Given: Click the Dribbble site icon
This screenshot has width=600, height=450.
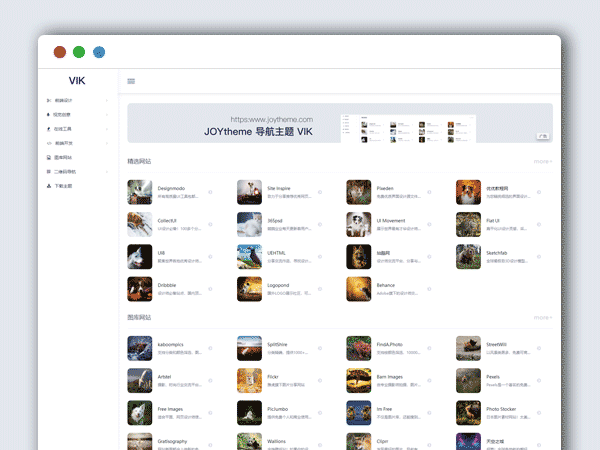Looking at the screenshot, I should (140, 289).
